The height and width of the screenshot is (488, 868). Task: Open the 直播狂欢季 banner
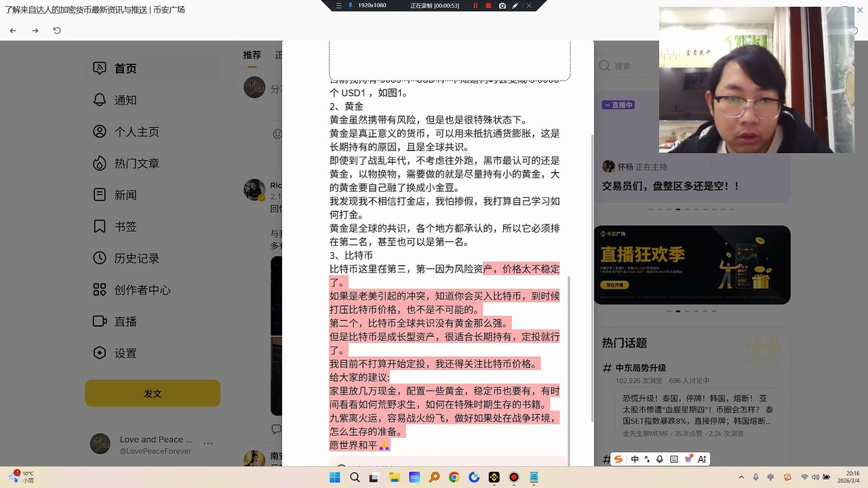[x=692, y=265]
